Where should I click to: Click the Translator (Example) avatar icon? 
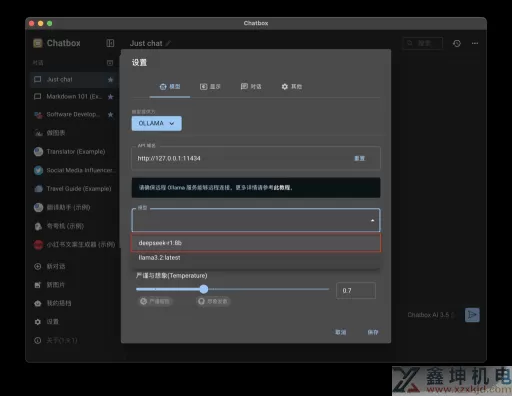(38, 152)
